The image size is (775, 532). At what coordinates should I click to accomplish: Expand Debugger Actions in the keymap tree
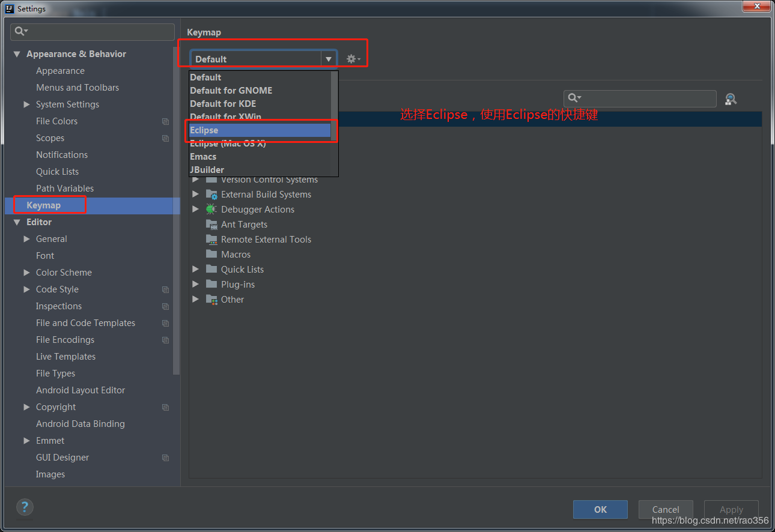[195, 209]
